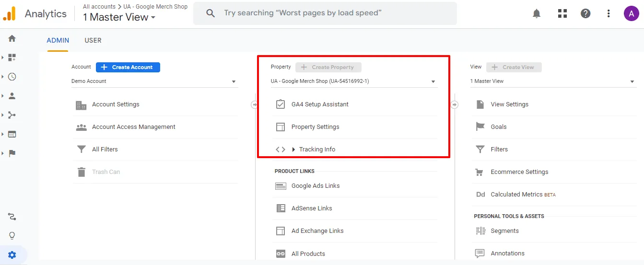644x265 pixels.
Task: Click the Create Account button
Action: pos(128,68)
